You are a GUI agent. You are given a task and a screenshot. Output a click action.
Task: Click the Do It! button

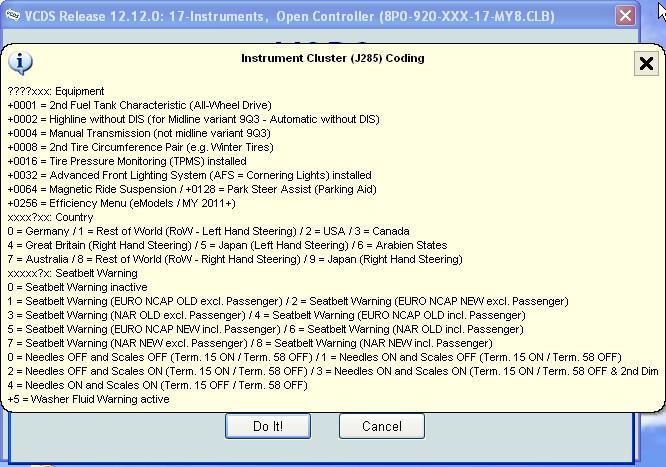pyautogui.click(x=268, y=426)
